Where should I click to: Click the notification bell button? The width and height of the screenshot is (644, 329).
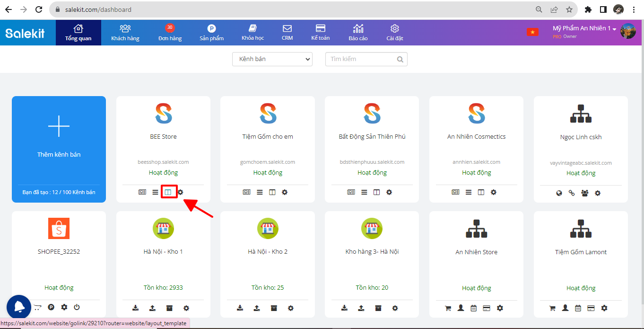click(19, 307)
